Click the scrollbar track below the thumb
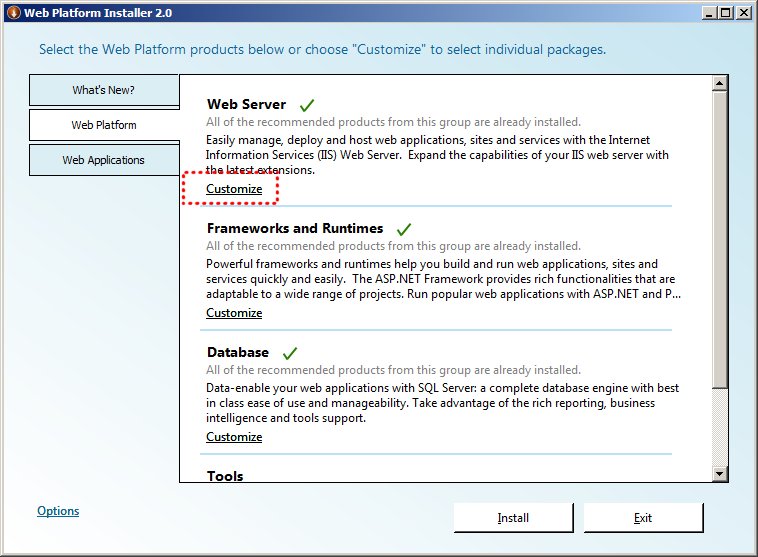The height and width of the screenshot is (557, 758). pyautogui.click(x=720, y=427)
